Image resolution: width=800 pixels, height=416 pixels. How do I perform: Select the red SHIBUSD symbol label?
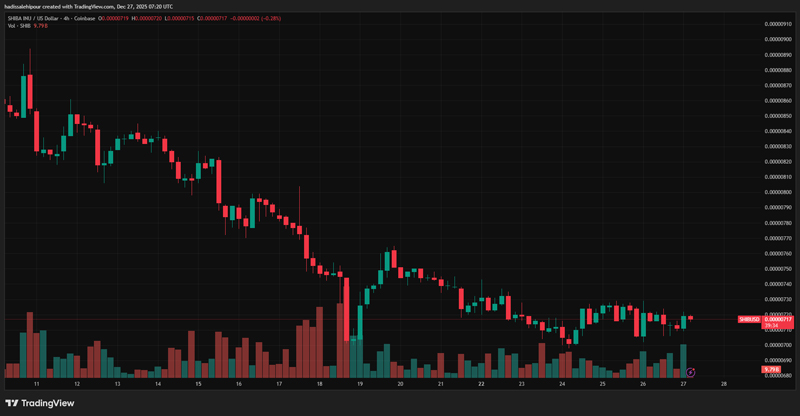pos(749,319)
